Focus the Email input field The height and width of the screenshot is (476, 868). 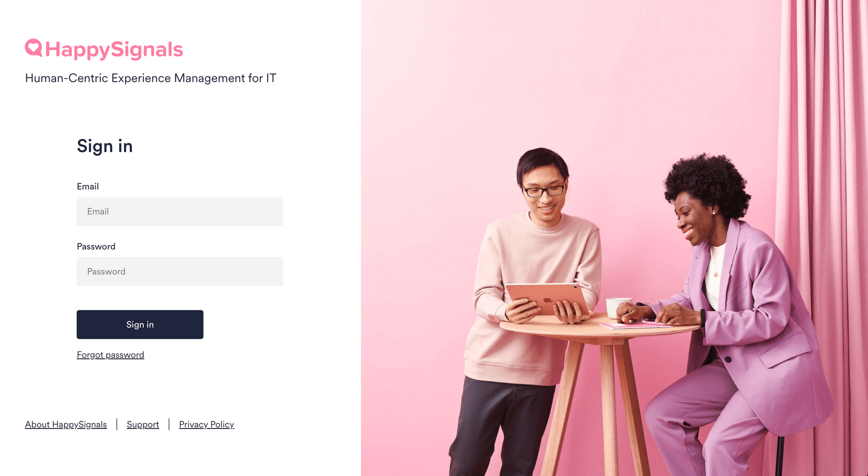(180, 212)
